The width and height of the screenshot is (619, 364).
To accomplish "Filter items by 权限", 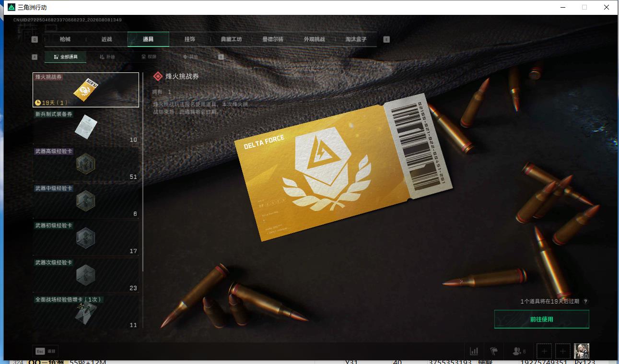I will coord(149,57).
